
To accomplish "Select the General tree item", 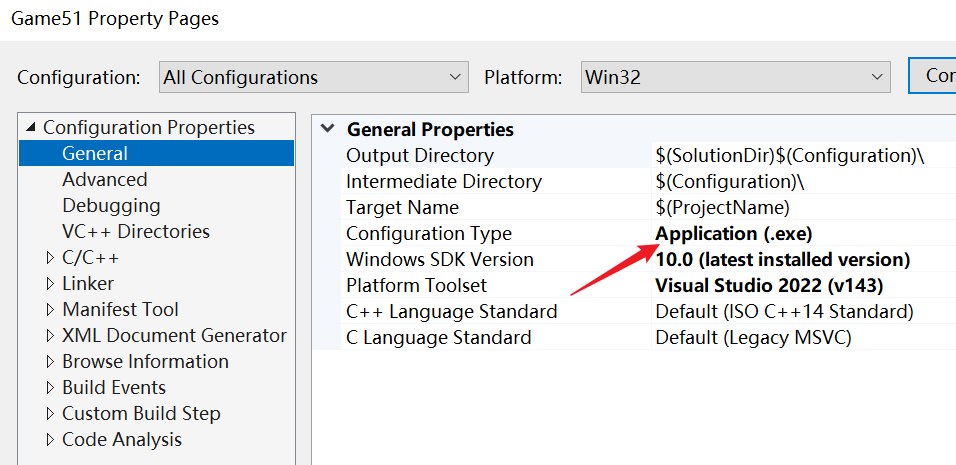I will tap(95, 154).
